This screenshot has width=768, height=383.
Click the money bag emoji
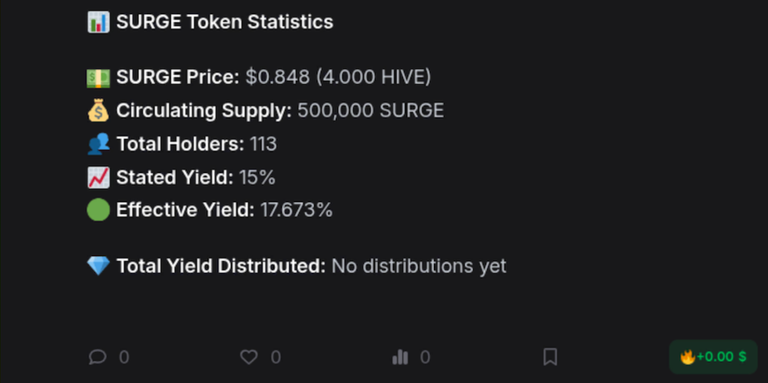[98, 111]
